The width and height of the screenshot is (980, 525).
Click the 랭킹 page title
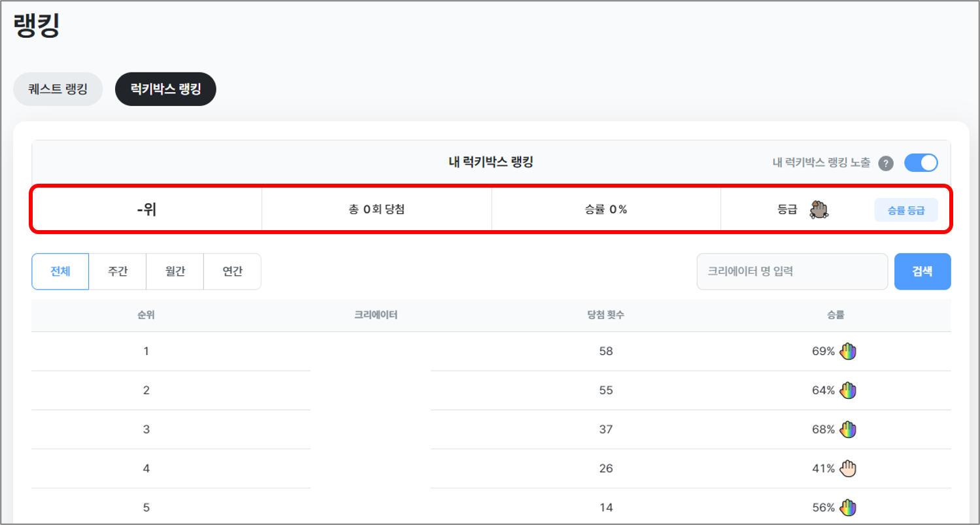tap(37, 27)
